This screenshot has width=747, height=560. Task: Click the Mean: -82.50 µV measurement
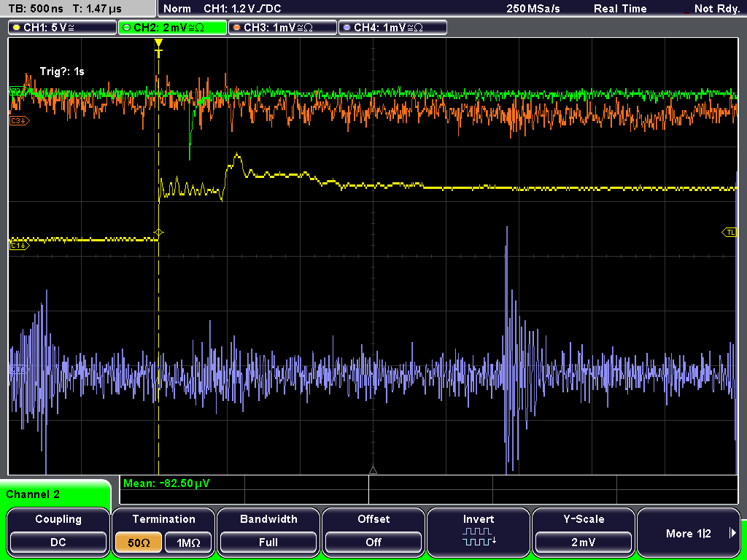(166, 483)
